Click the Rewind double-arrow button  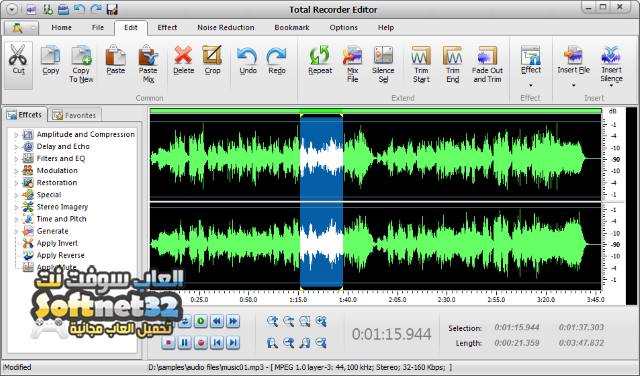[x=217, y=321]
